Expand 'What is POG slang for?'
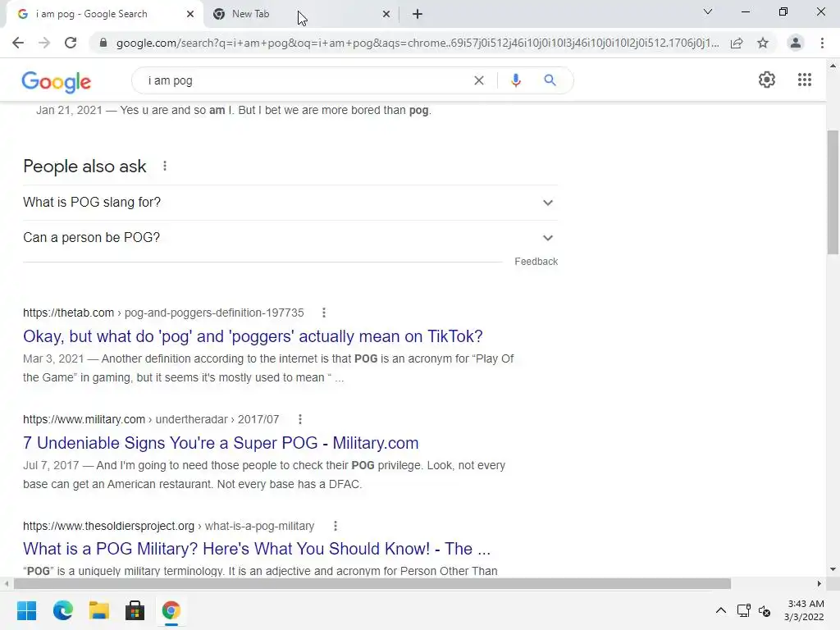The image size is (840, 630). [290, 203]
